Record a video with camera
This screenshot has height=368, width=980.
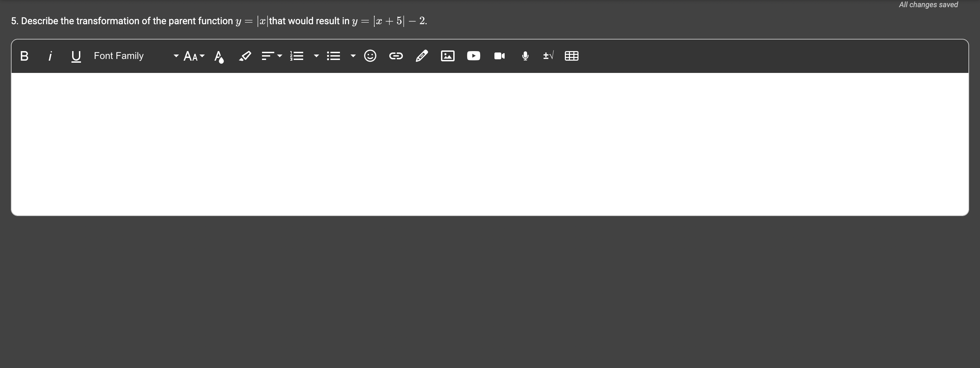pos(499,56)
